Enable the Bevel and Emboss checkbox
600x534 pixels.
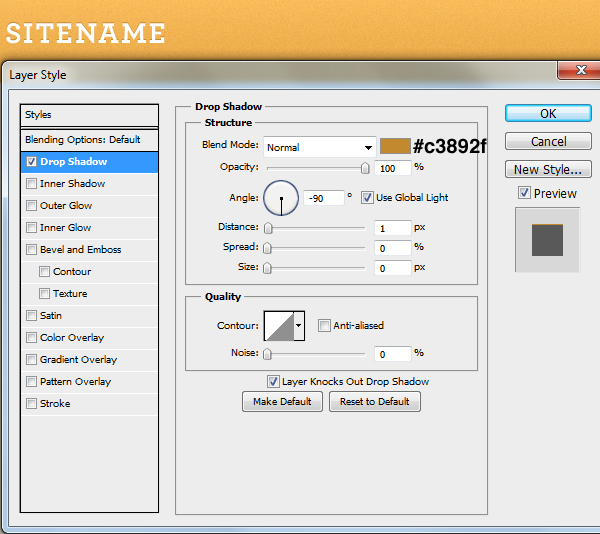tap(31, 250)
